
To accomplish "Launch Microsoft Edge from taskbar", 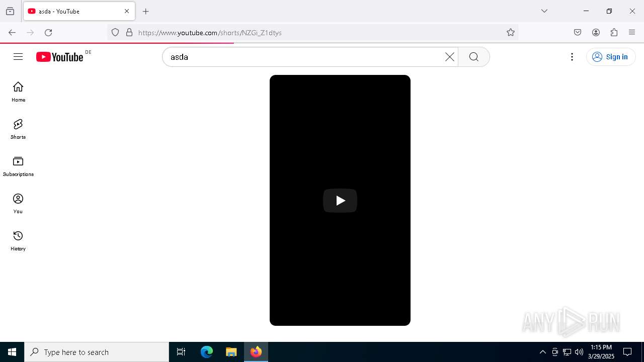I will pyautogui.click(x=207, y=352).
